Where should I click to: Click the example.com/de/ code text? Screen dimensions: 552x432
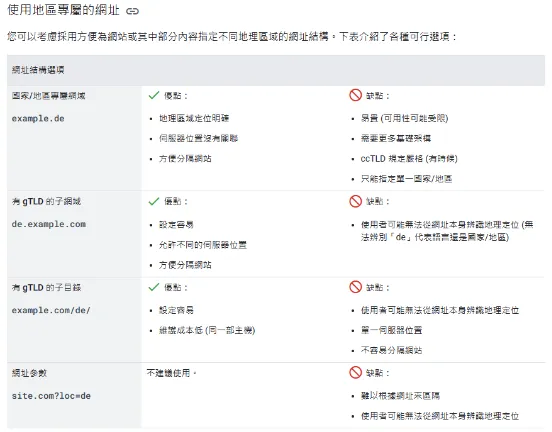[51, 311]
